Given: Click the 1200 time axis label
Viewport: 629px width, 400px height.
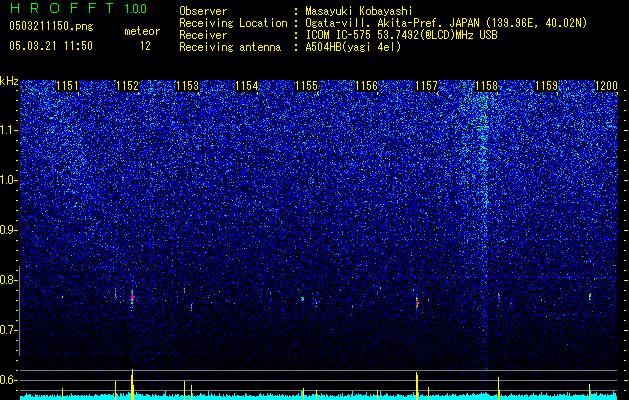Looking at the screenshot, I should tap(606, 86).
